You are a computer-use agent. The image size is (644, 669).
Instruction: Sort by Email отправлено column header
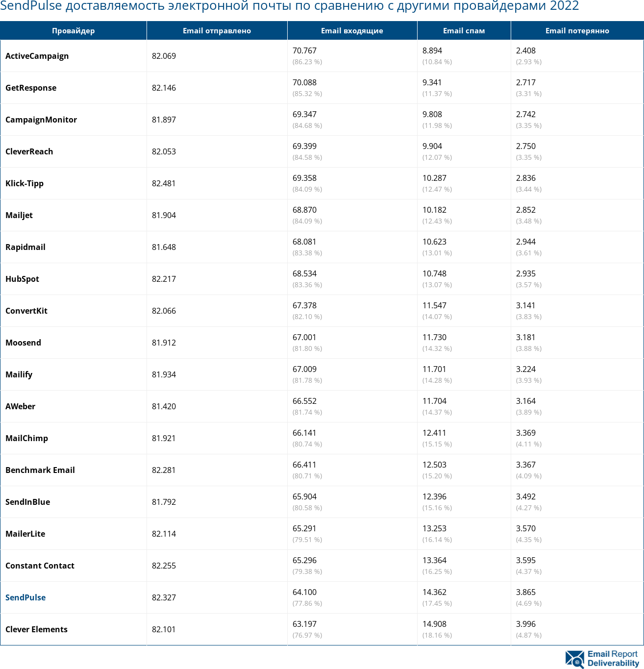217,30
